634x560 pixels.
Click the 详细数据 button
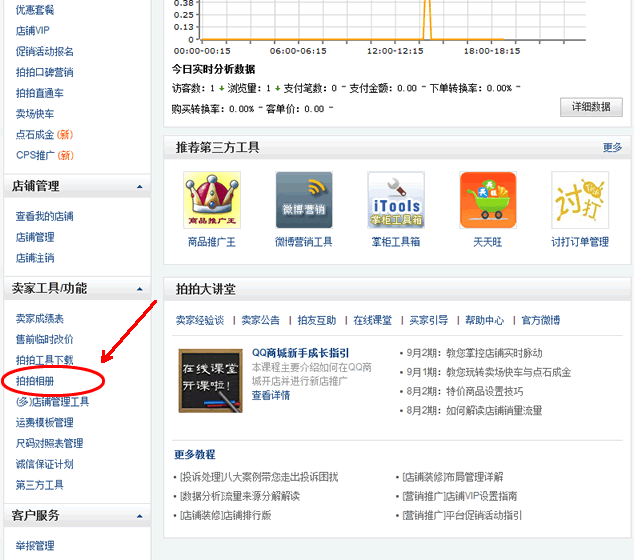tap(591, 107)
